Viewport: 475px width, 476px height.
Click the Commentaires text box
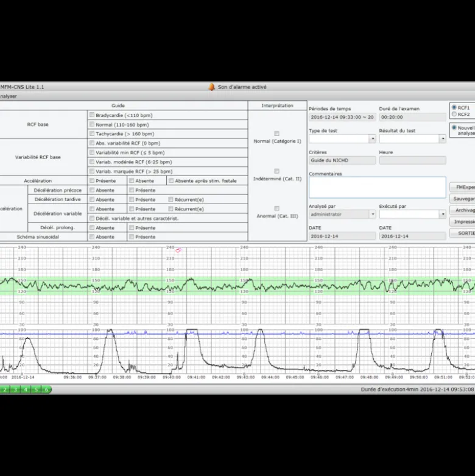378,187
